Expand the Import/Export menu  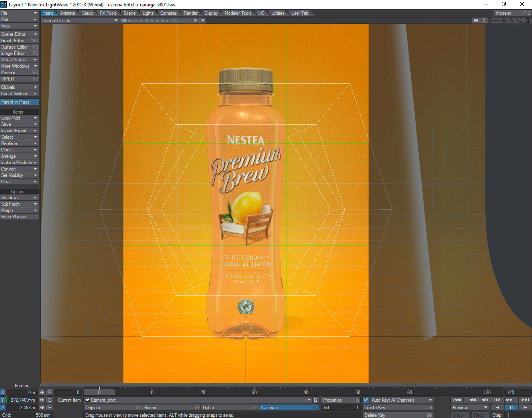(x=20, y=131)
